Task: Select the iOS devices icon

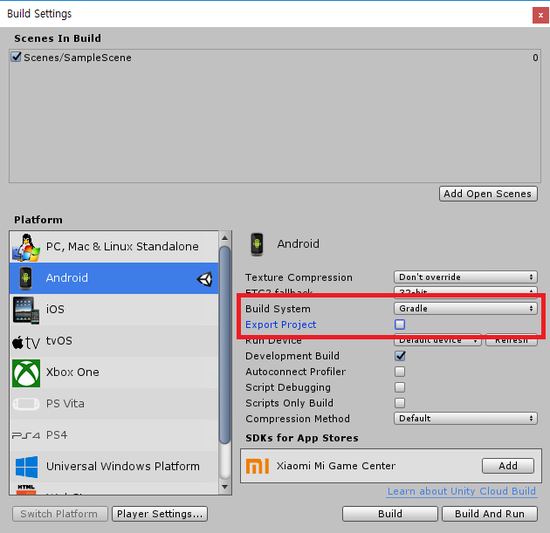Action: tap(26, 310)
